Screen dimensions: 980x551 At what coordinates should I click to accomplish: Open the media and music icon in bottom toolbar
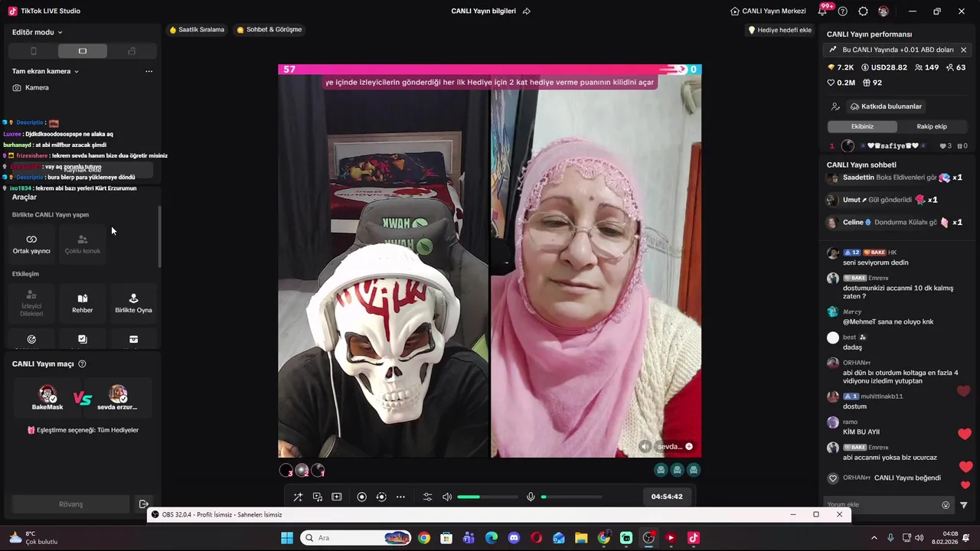[x=317, y=497]
